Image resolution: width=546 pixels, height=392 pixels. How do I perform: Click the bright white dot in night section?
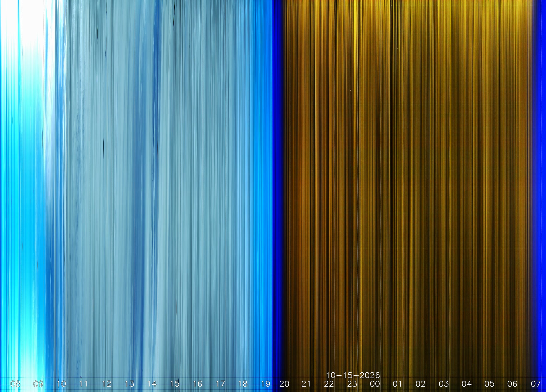[x=350, y=90]
